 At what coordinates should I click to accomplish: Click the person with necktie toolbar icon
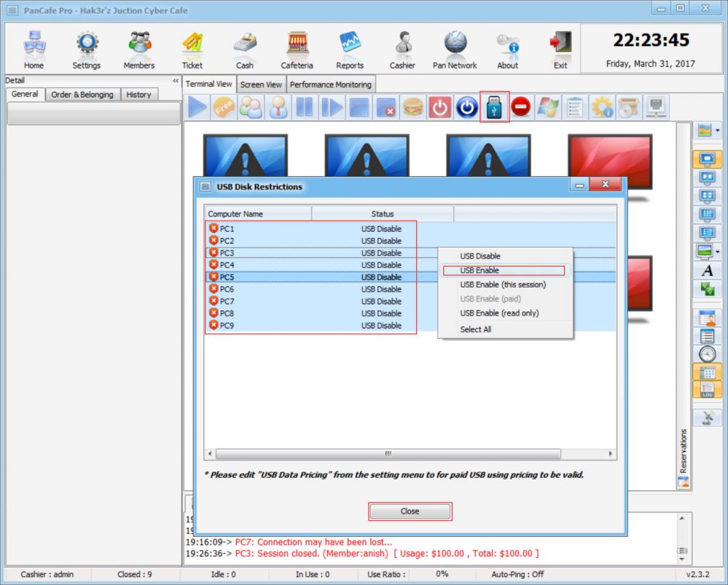(278, 107)
